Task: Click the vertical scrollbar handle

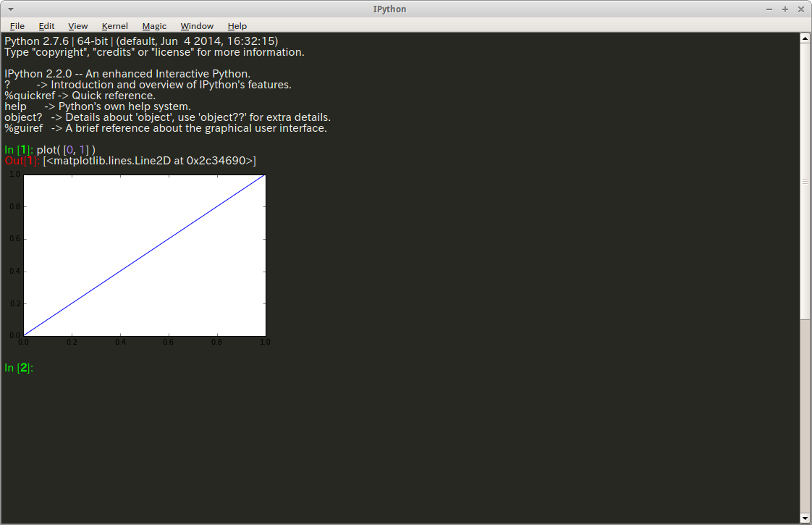Action: coord(805,181)
